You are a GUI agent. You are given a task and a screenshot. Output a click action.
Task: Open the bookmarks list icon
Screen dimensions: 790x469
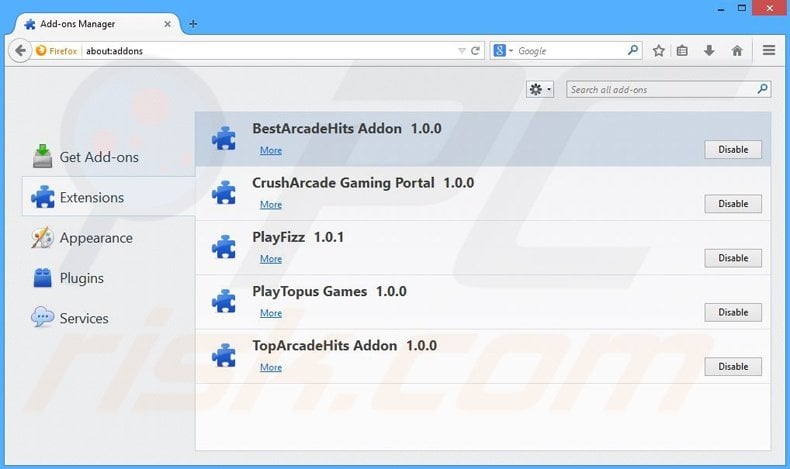pos(682,50)
